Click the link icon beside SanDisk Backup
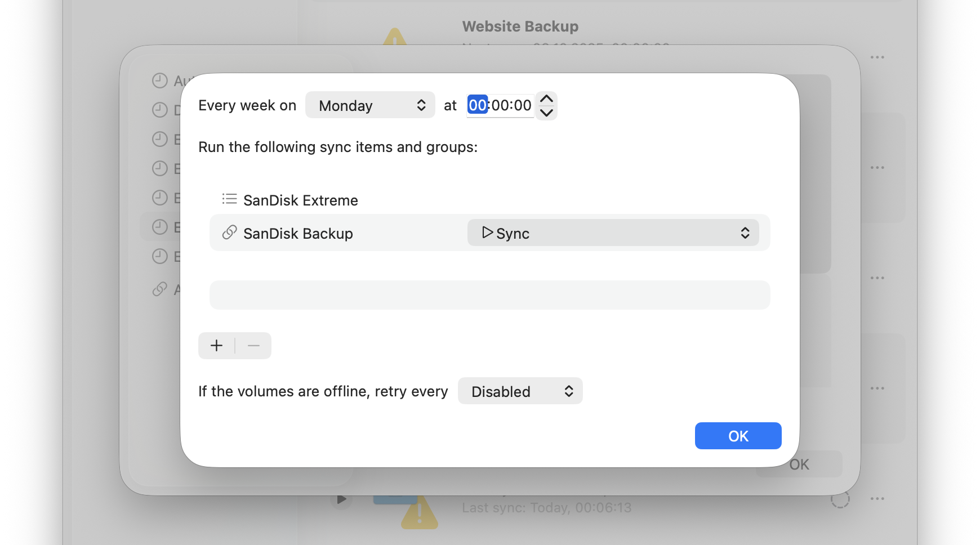This screenshot has width=980, height=545. point(229,233)
